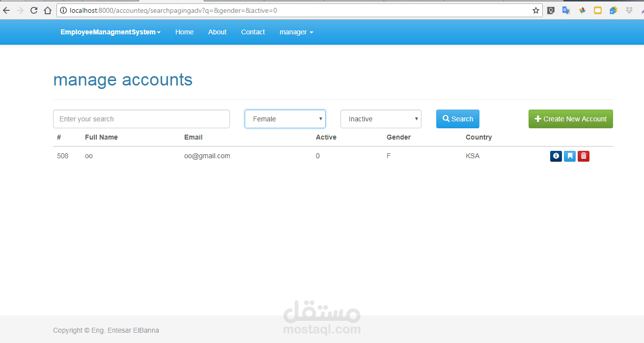
Task: Click the site info icon in address bar
Action: coord(64,10)
